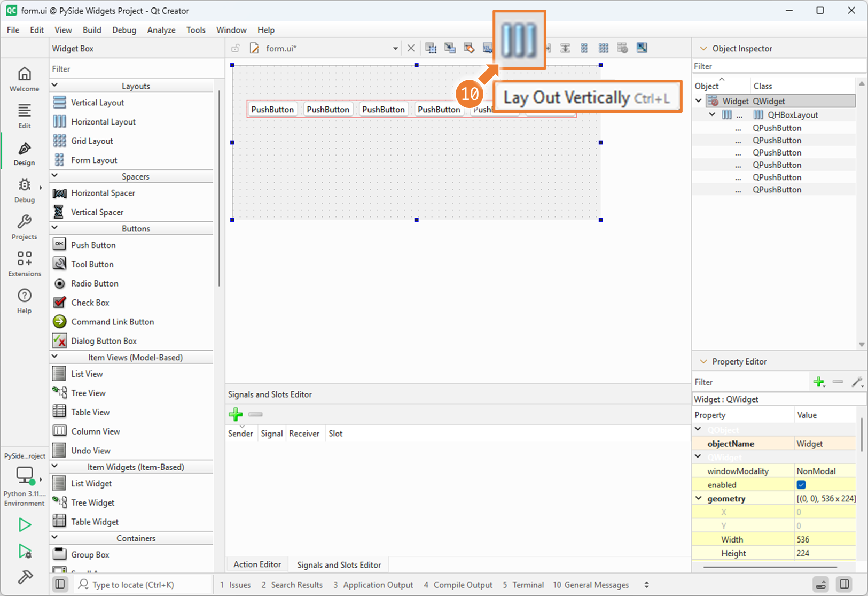Toggle right sidebar visibility in status bar
The image size is (868, 596).
(844, 584)
